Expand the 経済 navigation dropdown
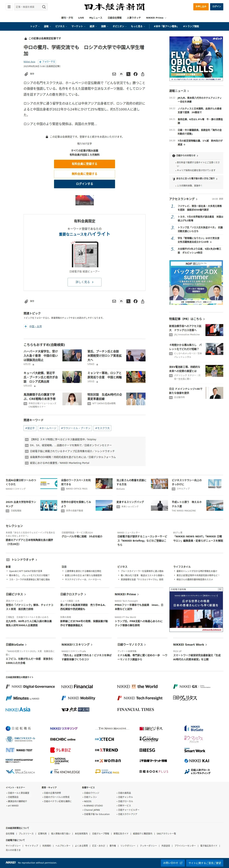The image size is (229, 868). (x=93, y=26)
